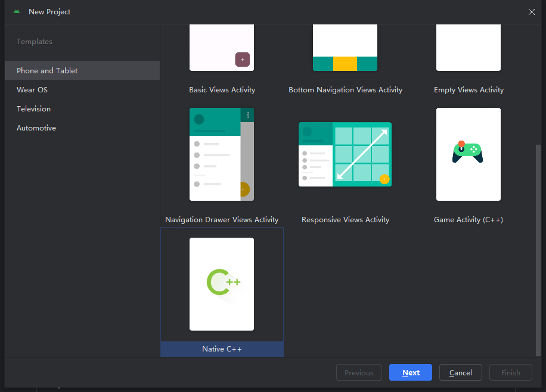This screenshot has height=392, width=546.
Task: Click the Basic Views Activity label
Action: 222,90
